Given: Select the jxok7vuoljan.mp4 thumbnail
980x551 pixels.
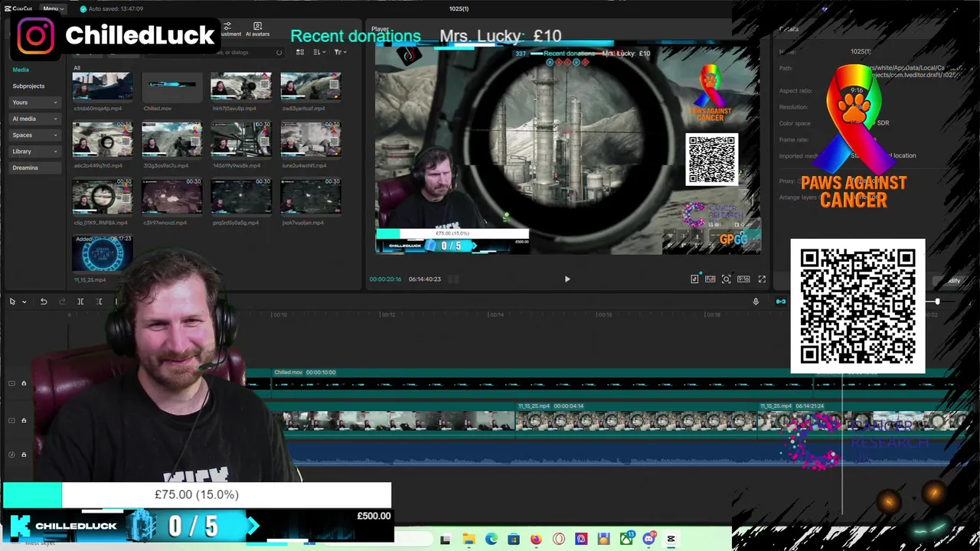Looking at the screenshot, I should [x=311, y=197].
